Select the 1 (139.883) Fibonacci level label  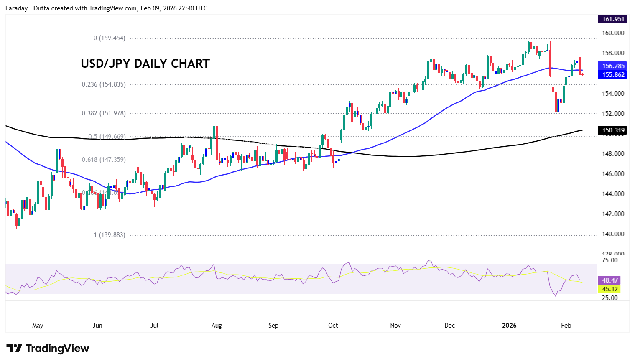[x=109, y=235]
